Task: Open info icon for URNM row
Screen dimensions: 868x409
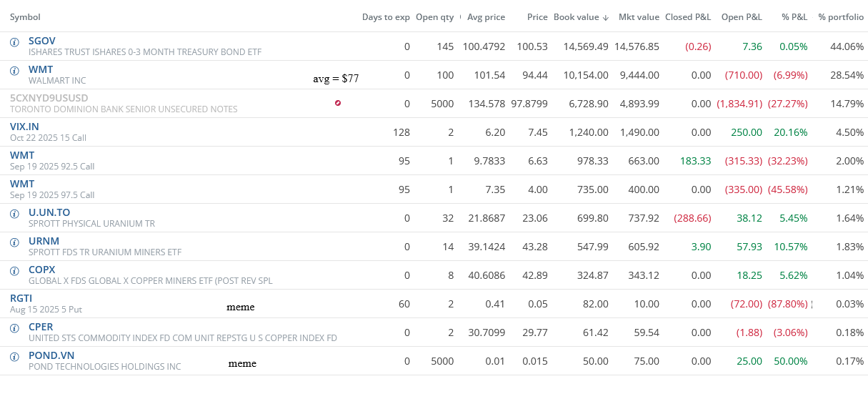Action: tap(14, 242)
